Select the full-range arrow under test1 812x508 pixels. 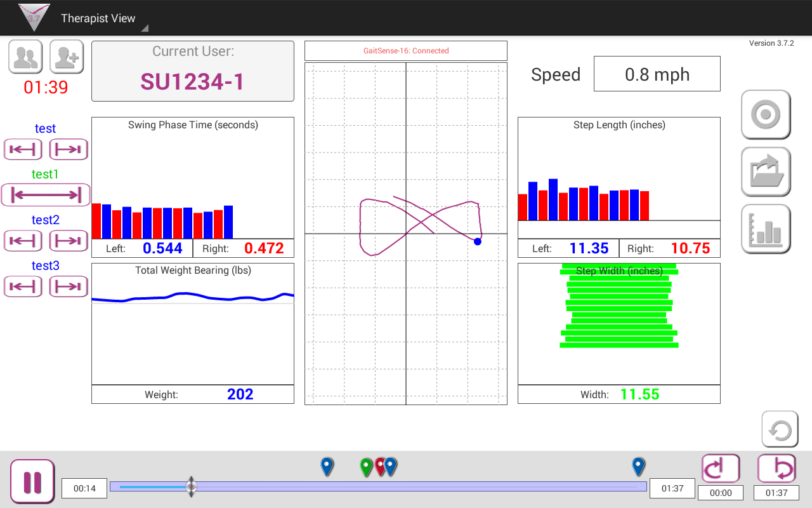[x=45, y=195]
